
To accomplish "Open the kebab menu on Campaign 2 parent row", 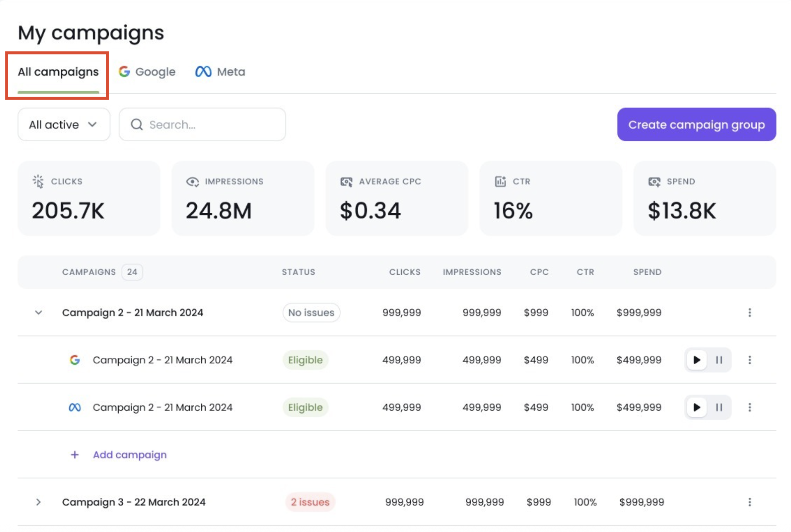I will coord(750,313).
